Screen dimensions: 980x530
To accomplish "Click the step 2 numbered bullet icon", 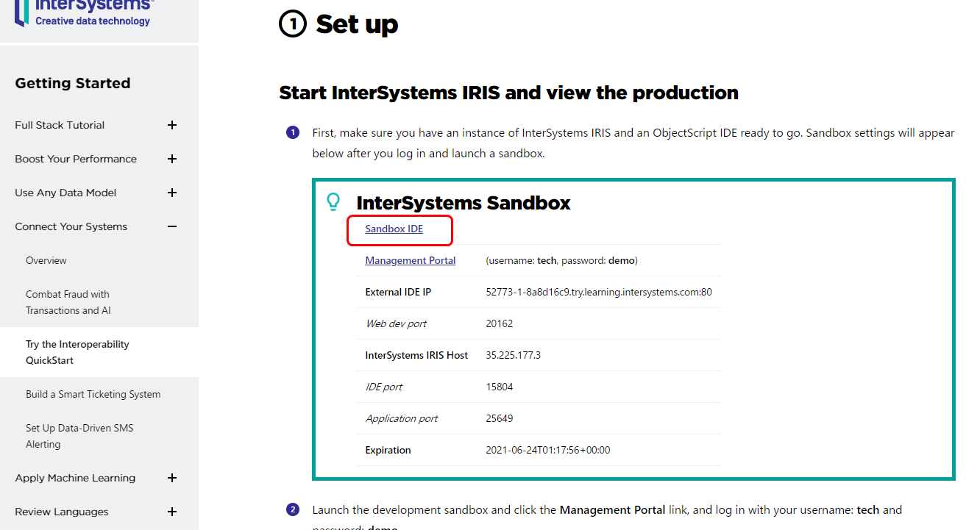I will [x=293, y=510].
